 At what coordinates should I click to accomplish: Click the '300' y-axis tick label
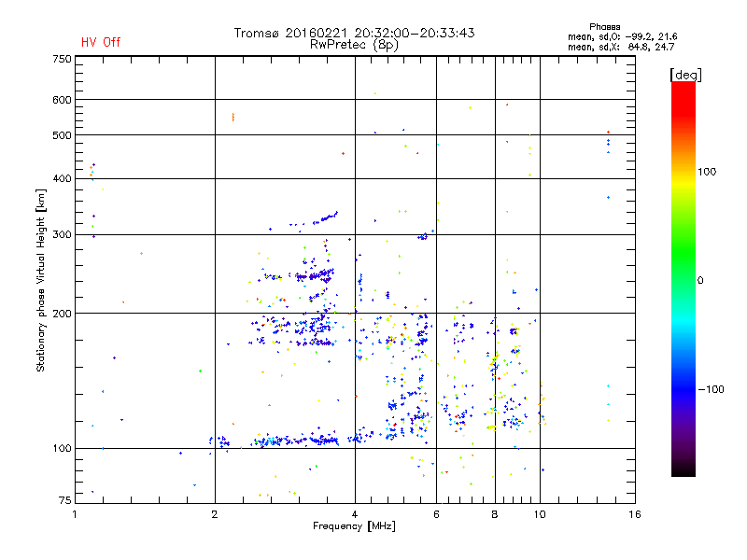(62, 234)
